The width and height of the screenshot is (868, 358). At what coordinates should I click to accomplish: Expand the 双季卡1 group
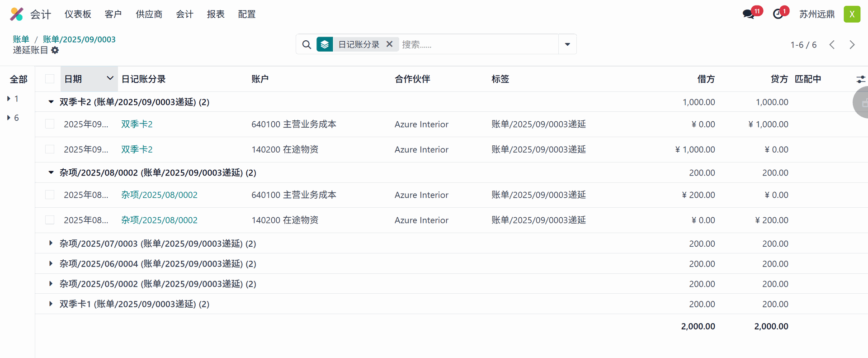tap(51, 304)
